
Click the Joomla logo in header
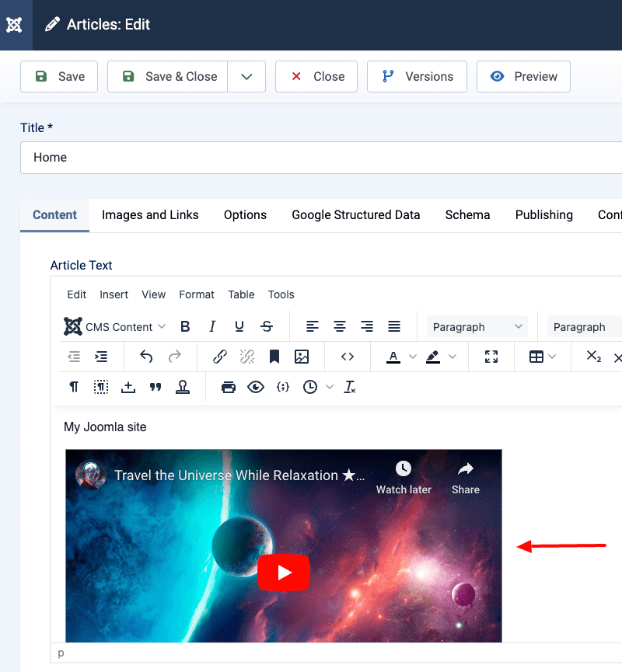14,25
